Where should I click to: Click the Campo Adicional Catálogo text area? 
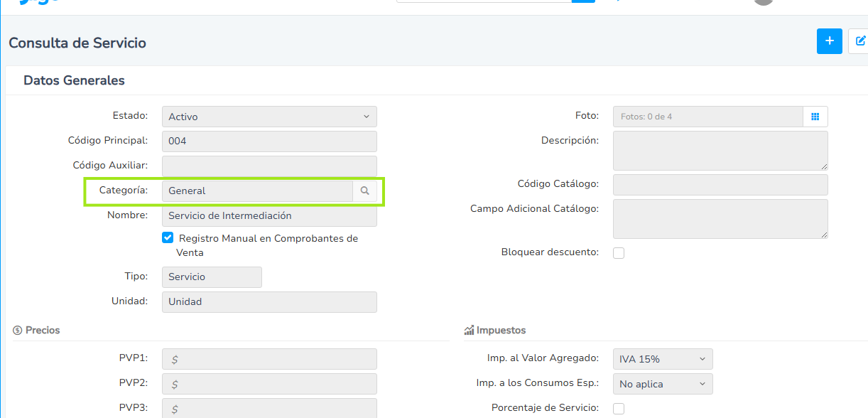(720, 219)
